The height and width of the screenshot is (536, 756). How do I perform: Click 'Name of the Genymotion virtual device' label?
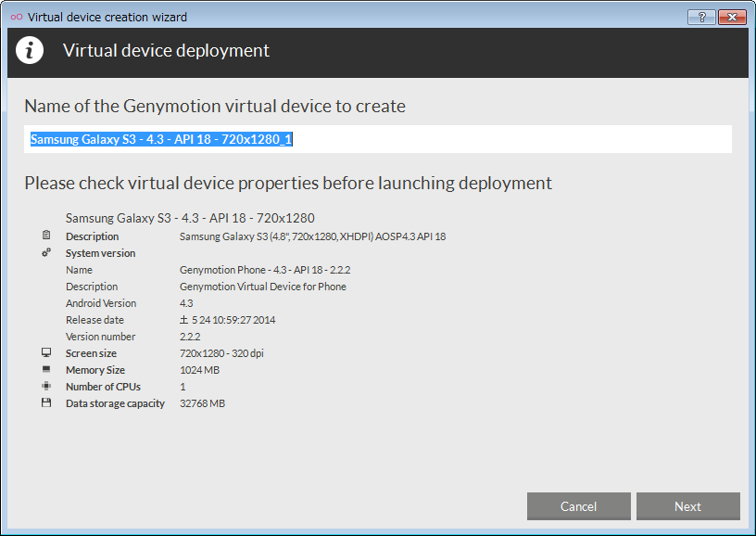tap(215, 106)
